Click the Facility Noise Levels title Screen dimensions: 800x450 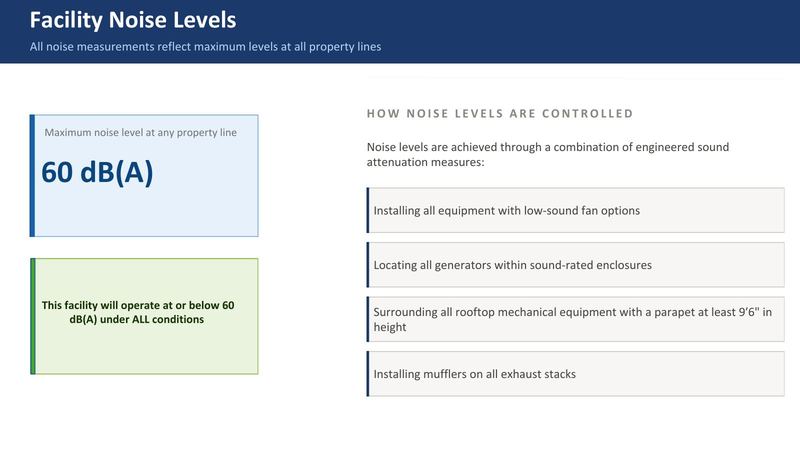133,20
